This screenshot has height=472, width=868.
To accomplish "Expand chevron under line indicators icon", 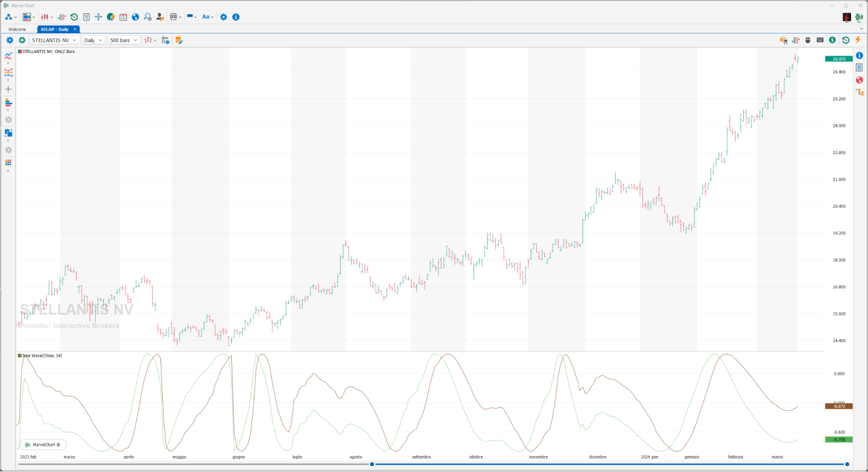I will 8,63.
